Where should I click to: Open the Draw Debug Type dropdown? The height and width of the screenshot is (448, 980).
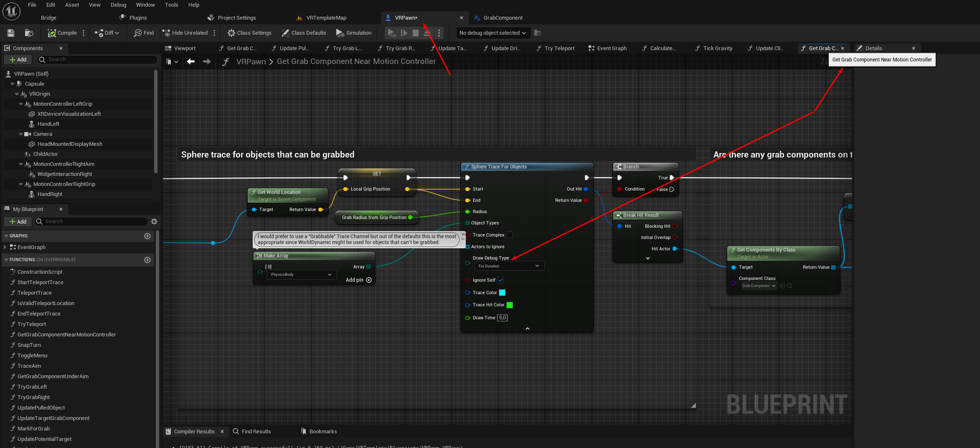click(509, 266)
